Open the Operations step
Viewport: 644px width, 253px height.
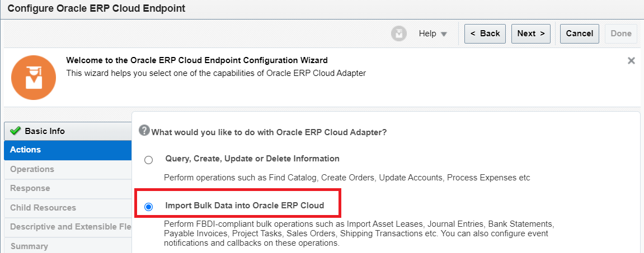68,169
